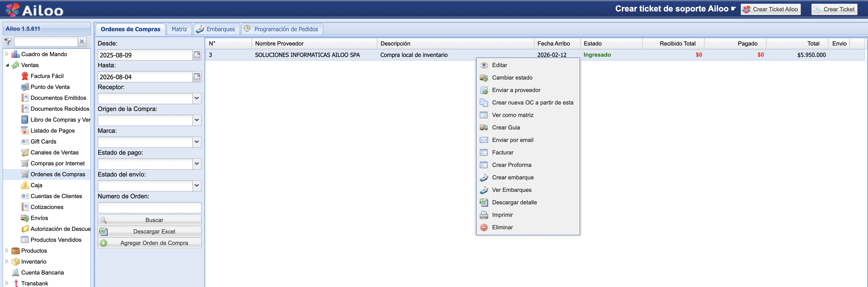Expand the Productos tree node
868x287 pixels.
pyautogui.click(x=7, y=251)
